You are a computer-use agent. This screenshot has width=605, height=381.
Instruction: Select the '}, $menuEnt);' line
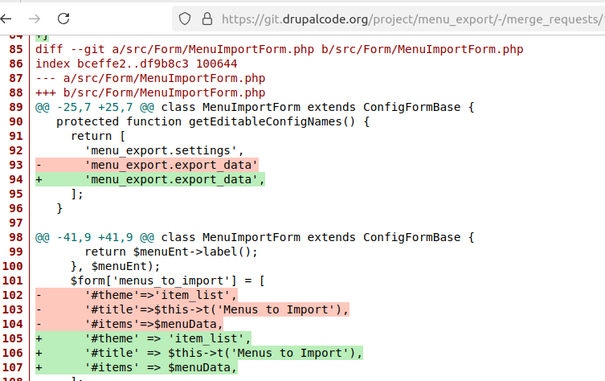115,266
